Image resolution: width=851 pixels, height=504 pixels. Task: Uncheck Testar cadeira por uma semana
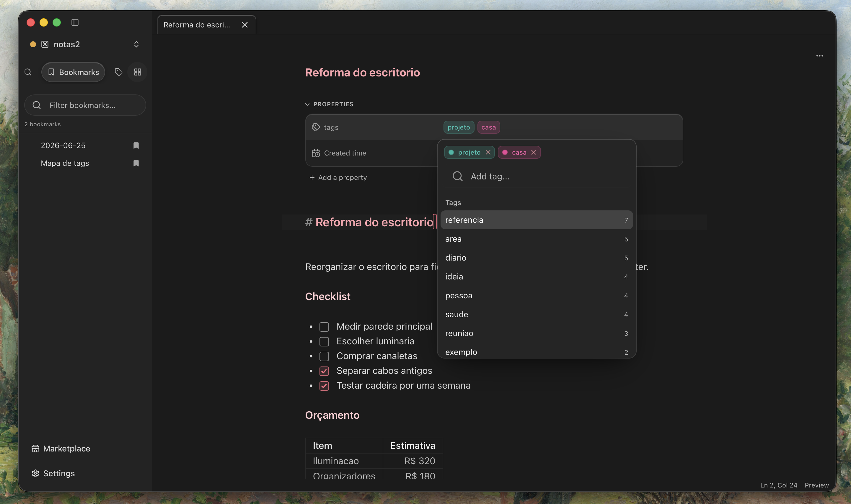pyautogui.click(x=324, y=386)
